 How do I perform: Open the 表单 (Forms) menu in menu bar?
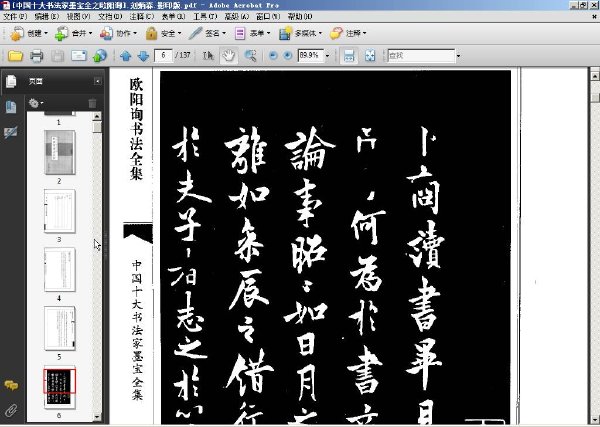pos(173,16)
